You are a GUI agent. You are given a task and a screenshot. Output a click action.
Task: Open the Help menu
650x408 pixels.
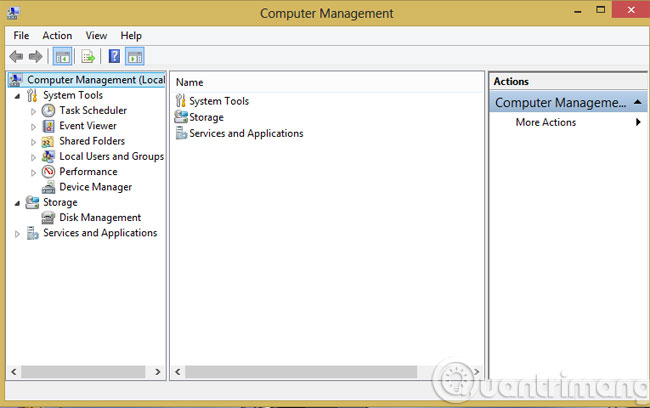click(131, 36)
